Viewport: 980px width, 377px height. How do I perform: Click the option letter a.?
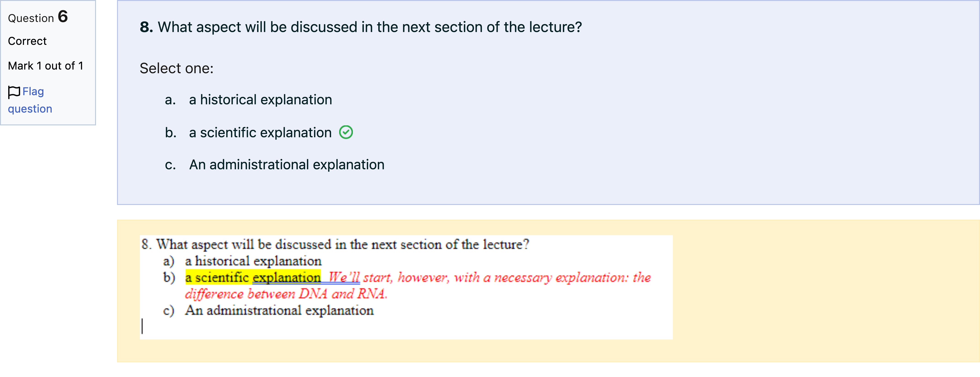[x=170, y=100]
